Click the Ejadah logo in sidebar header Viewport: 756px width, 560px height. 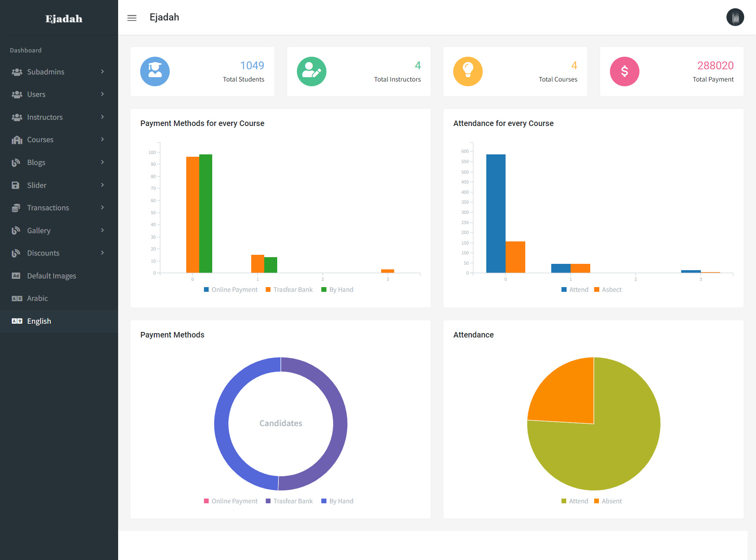point(64,19)
